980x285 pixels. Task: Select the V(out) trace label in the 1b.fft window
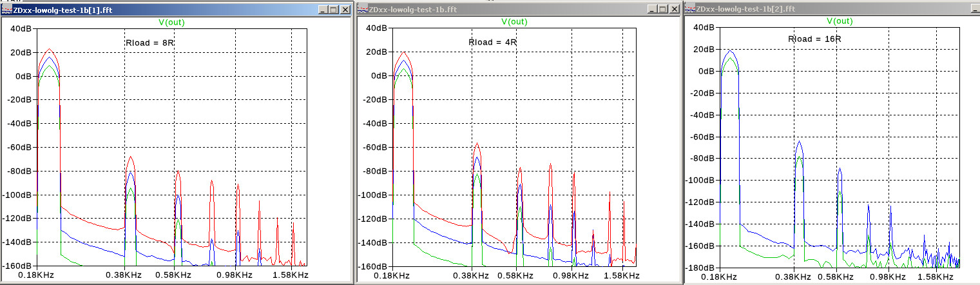click(514, 21)
